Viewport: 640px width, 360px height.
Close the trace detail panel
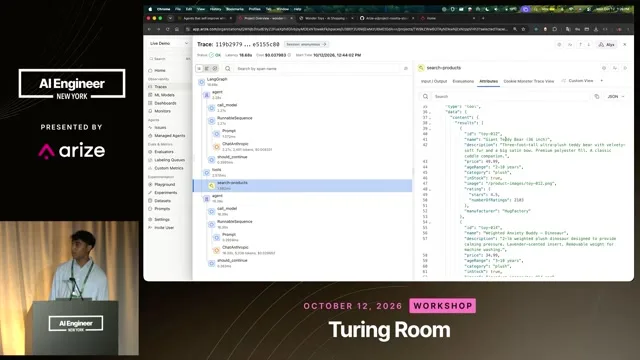(x=624, y=44)
